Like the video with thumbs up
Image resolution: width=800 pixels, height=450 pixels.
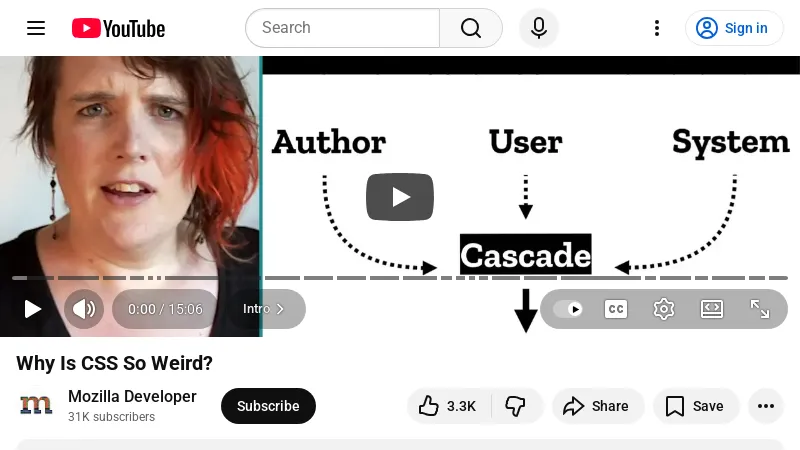point(448,406)
